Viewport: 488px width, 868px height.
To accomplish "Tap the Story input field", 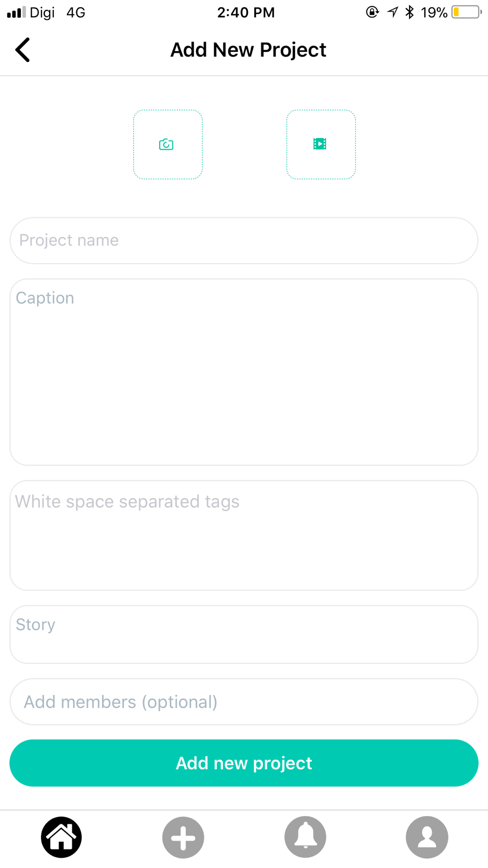I will pyautogui.click(x=244, y=634).
